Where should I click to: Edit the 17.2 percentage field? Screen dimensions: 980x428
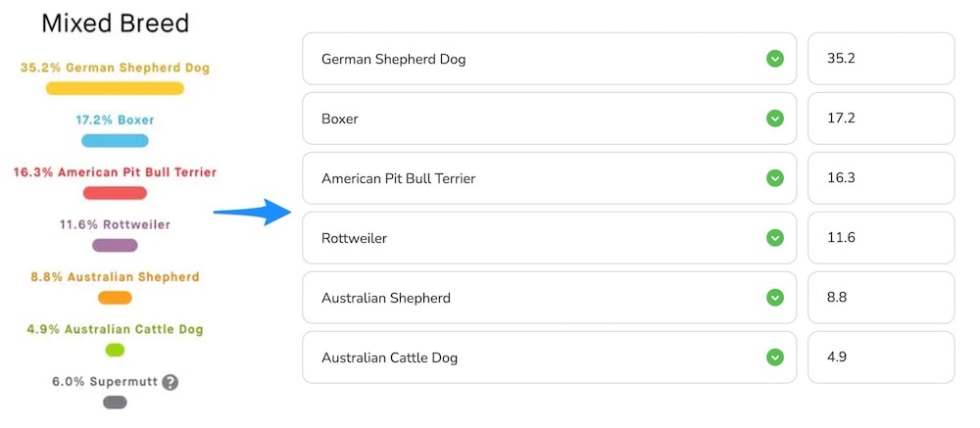tap(881, 119)
